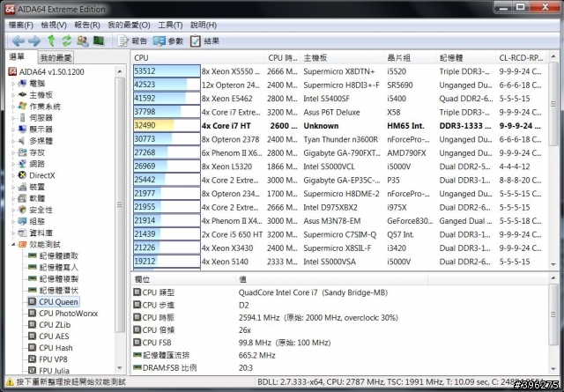This screenshot has width=564, height=392.
Task: Open the 檢視(V) menu
Action: (54, 25)
